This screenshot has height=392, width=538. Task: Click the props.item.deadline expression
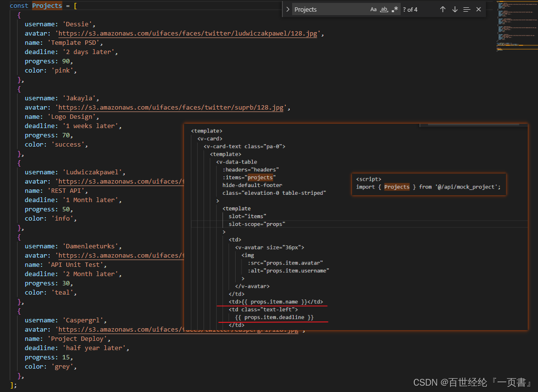pos(274,317)
